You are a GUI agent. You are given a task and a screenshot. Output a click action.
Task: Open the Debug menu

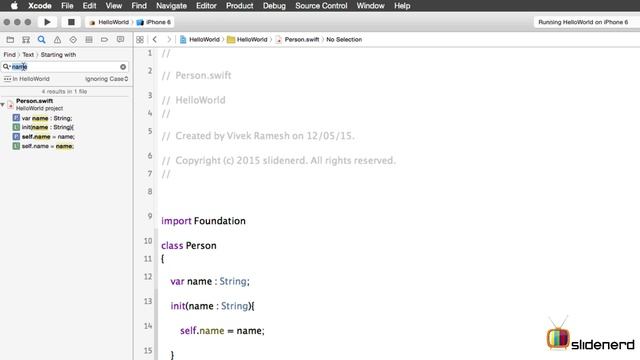(x=274, y=6)
